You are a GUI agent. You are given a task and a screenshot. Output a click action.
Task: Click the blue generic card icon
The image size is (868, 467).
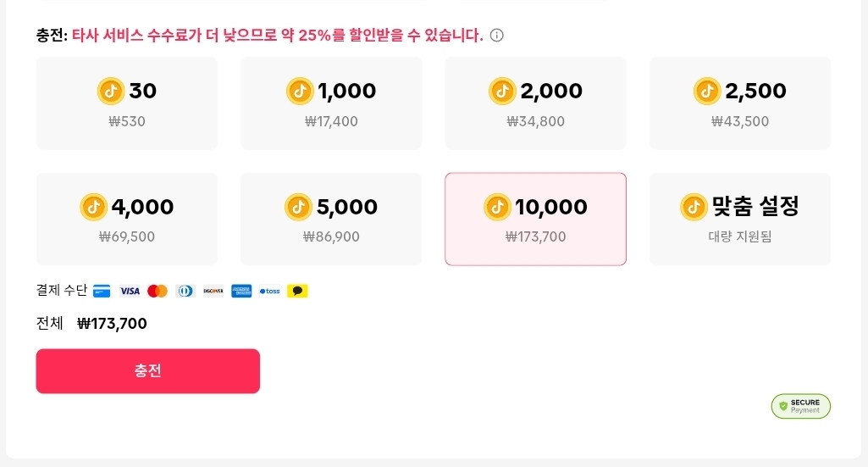102,291
